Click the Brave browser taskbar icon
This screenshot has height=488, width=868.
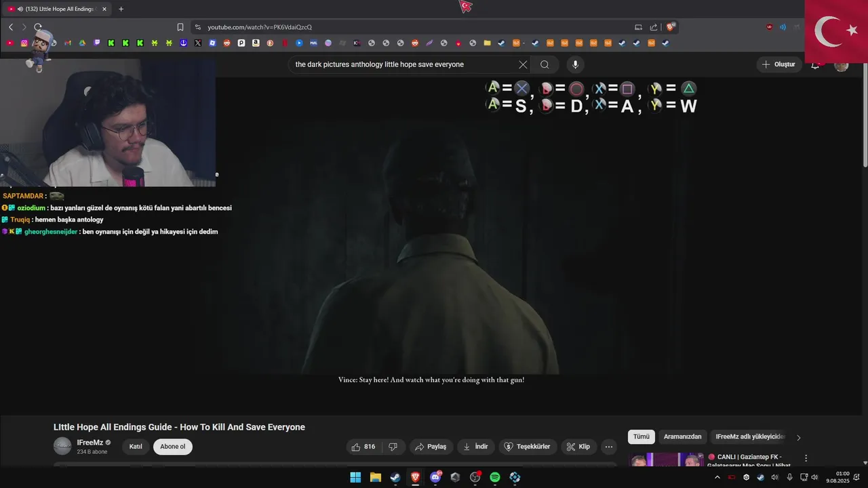click(x=415, y=477)
